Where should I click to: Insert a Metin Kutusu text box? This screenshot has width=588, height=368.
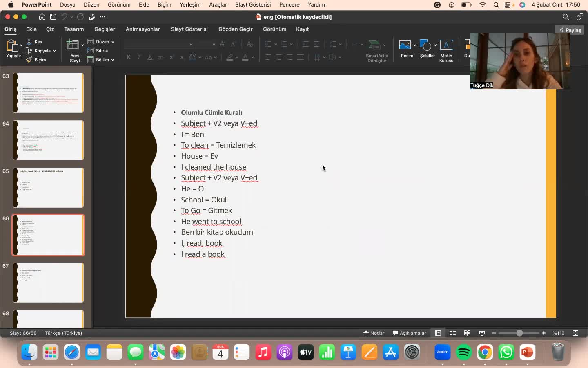coord(446,51)
